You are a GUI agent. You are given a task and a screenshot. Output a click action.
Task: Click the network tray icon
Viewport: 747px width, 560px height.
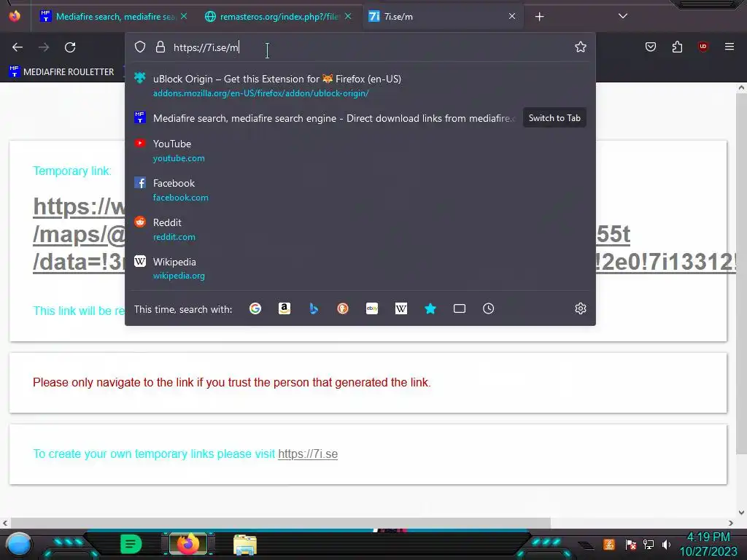click(x=649, y=544)
